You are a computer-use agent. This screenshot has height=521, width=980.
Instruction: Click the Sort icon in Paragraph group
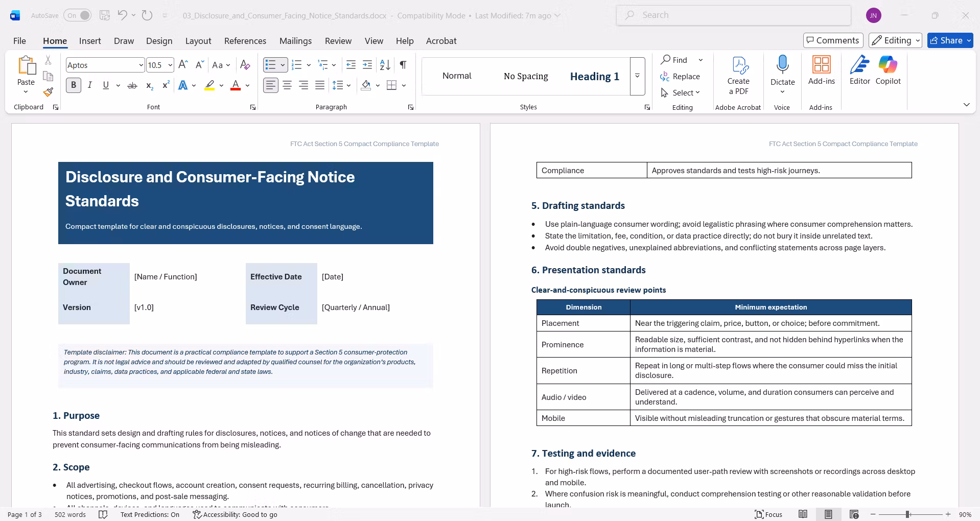pyautogui.click(x=385, y=65)
